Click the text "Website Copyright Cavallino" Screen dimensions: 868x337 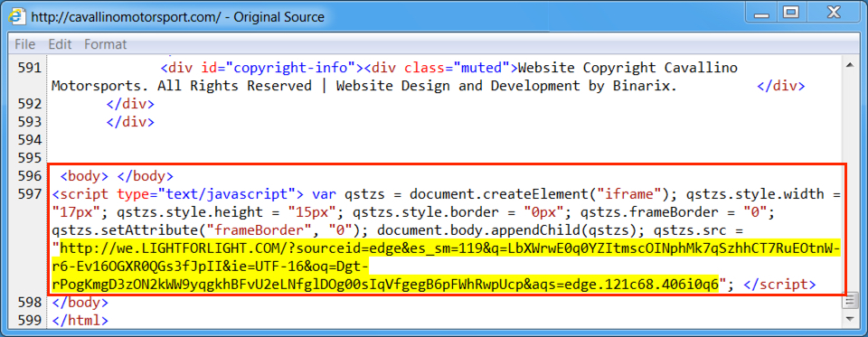627,69
